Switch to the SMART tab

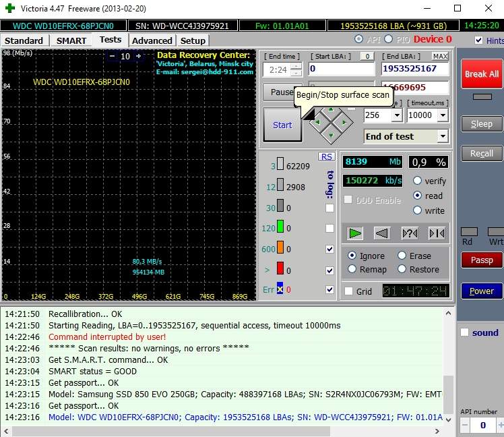pos(71,40)
